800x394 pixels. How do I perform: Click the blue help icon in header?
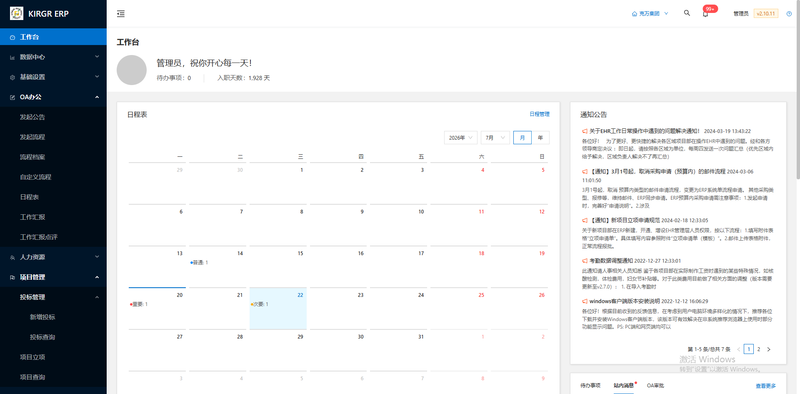coord(789,14)
